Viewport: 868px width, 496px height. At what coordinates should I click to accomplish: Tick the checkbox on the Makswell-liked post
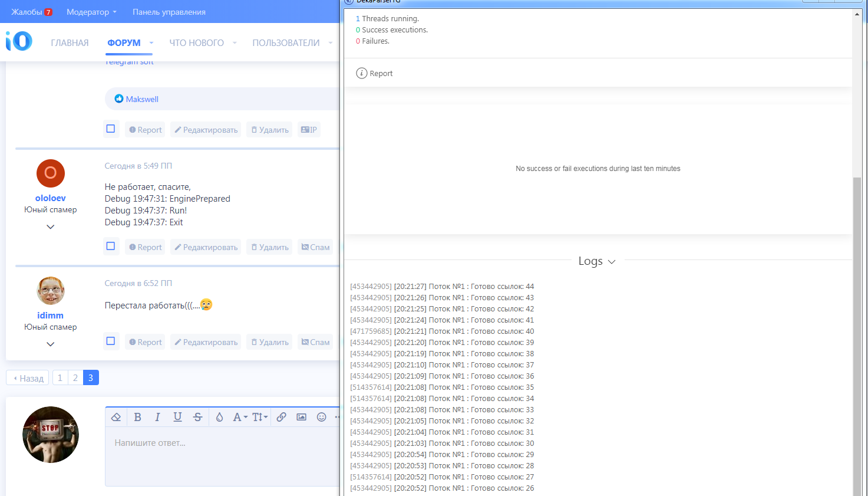(111, 129)
